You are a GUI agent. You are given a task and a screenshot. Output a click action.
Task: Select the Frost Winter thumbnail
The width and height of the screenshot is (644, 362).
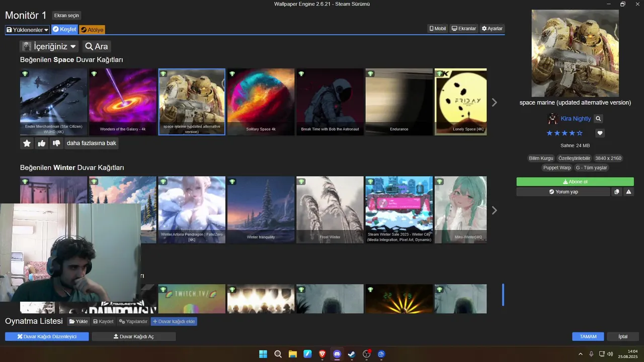pos(330,210)
